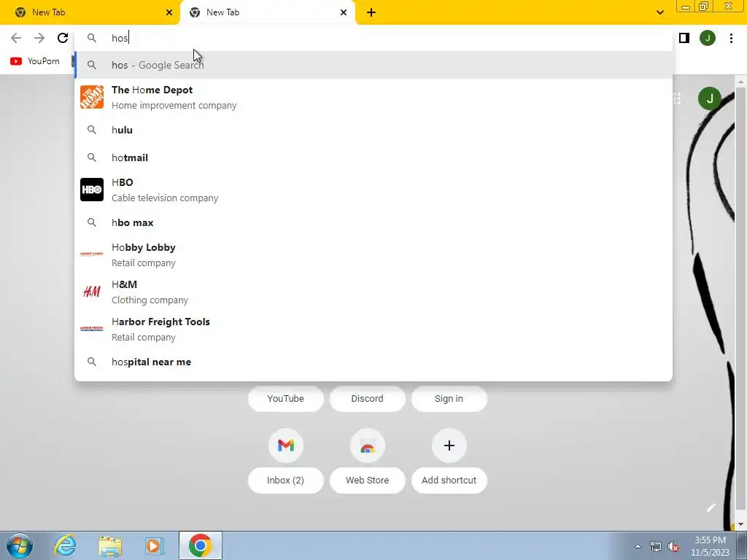This screenshot has height=560, width=747.
Task: Click the Show desktop button
Action: point(742,545)
